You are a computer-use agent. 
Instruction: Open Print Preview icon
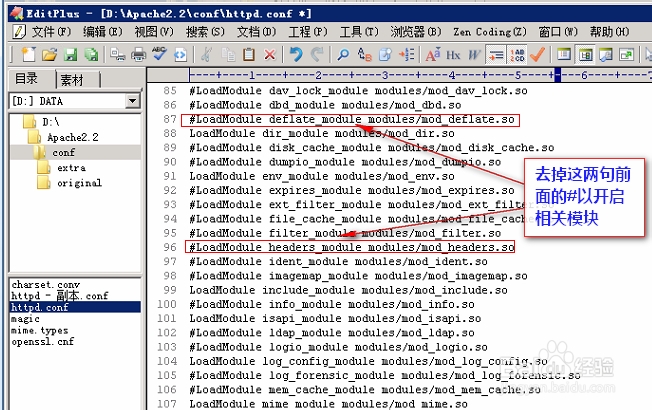[118, 54]
